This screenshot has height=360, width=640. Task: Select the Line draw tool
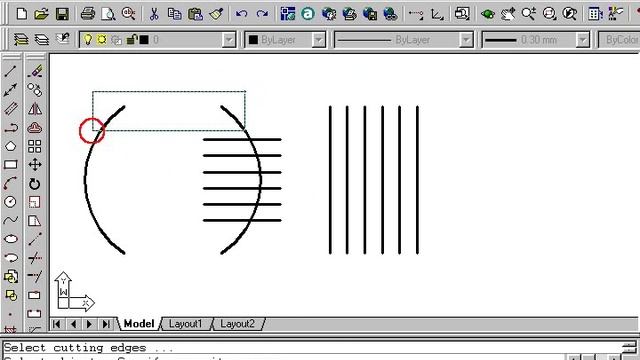click(11, 71)
